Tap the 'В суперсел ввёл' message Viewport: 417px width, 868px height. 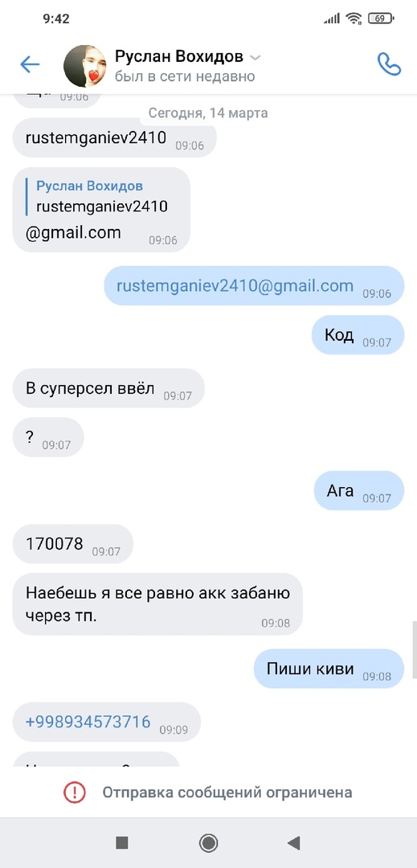[108, 389]
